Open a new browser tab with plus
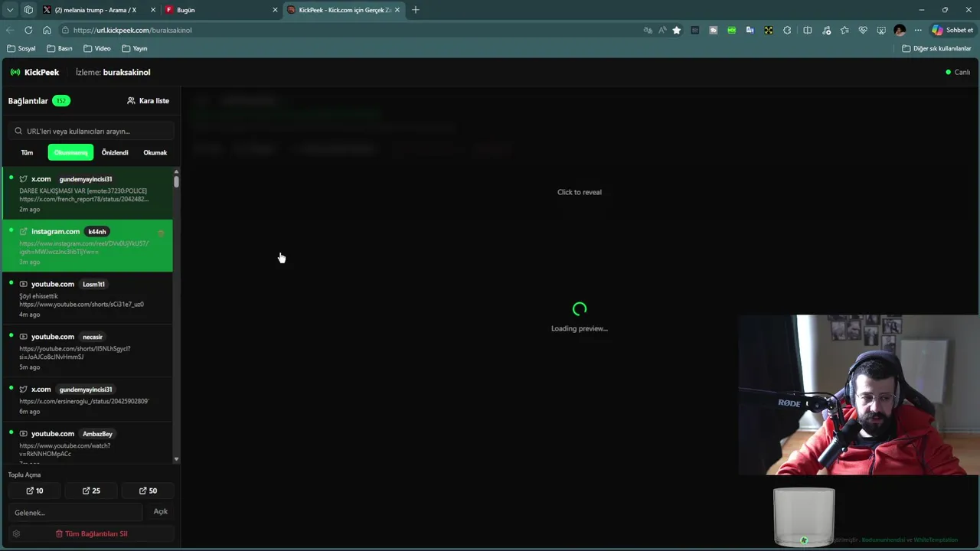Image resolution: width=980 pixels, height=551 pixels. click(416, 10)
